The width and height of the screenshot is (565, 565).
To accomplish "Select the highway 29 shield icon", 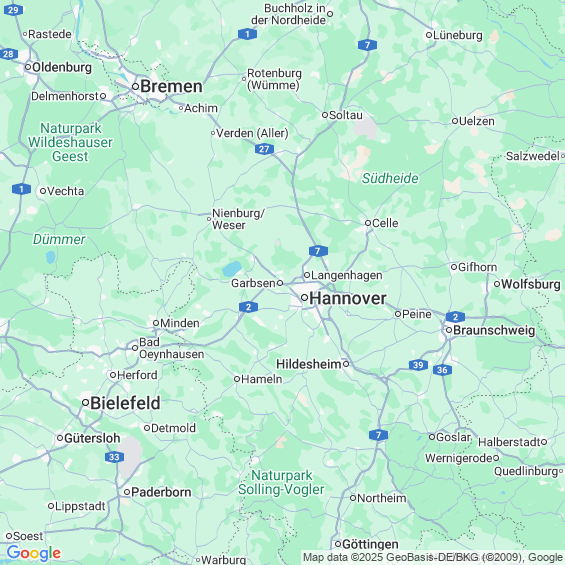I will coord(13,10).
